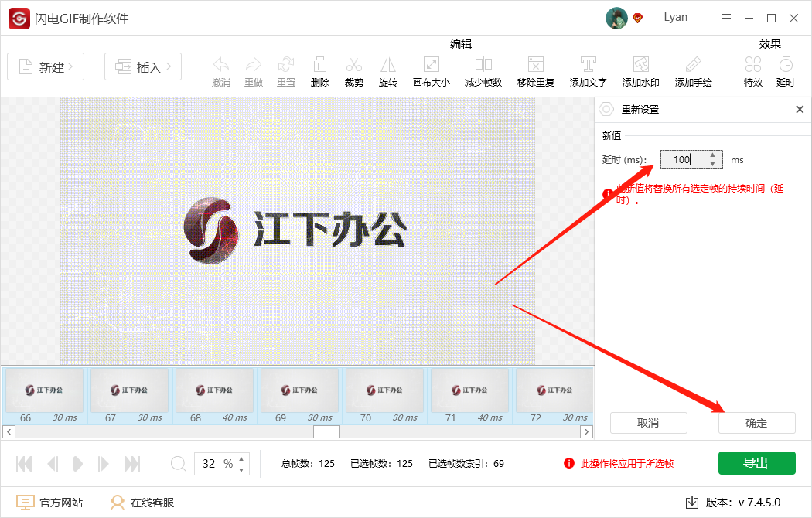This screenshot has height=518, width=812.
Task: Click the frame strip scrollbar right arrow
Action: 586,431
